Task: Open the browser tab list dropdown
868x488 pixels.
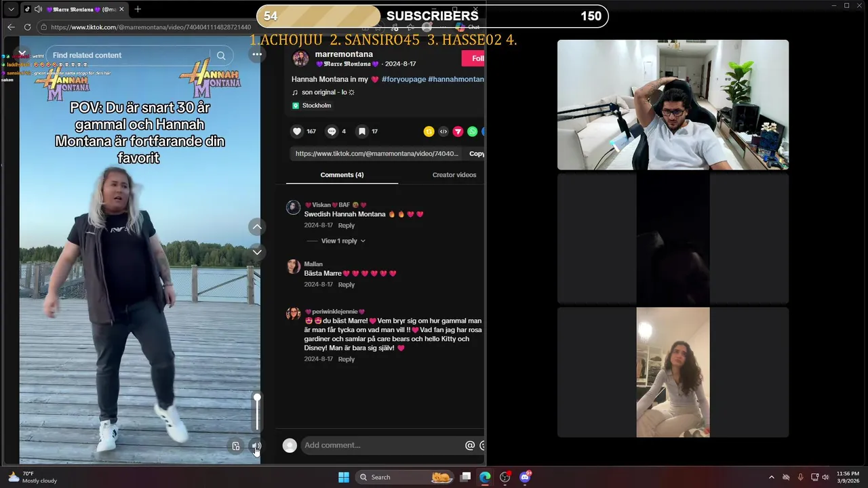Action: pos(11,9)
